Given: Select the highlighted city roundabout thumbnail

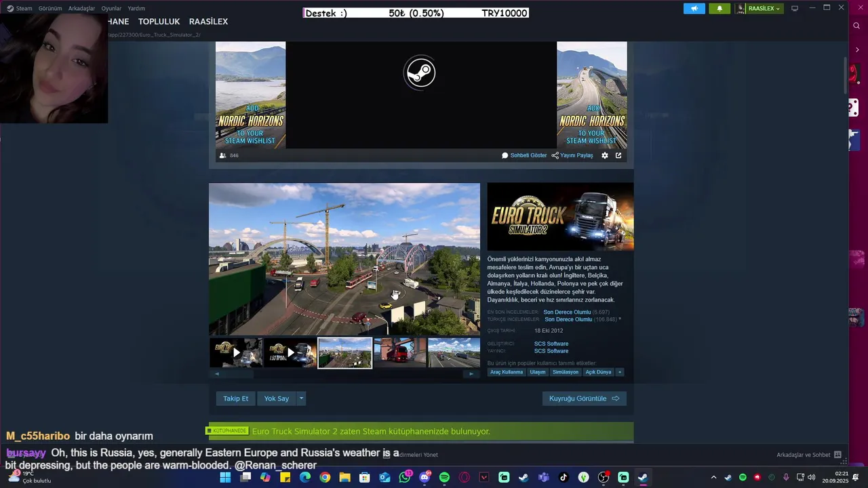Looking at the screenshot, I should [345, 352].
